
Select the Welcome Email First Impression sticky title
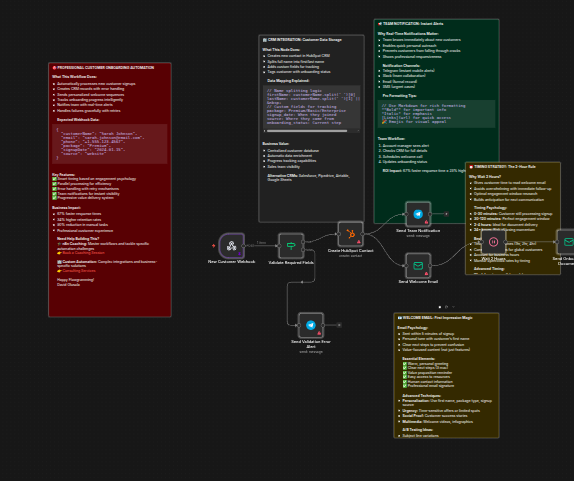pos(435,318)
